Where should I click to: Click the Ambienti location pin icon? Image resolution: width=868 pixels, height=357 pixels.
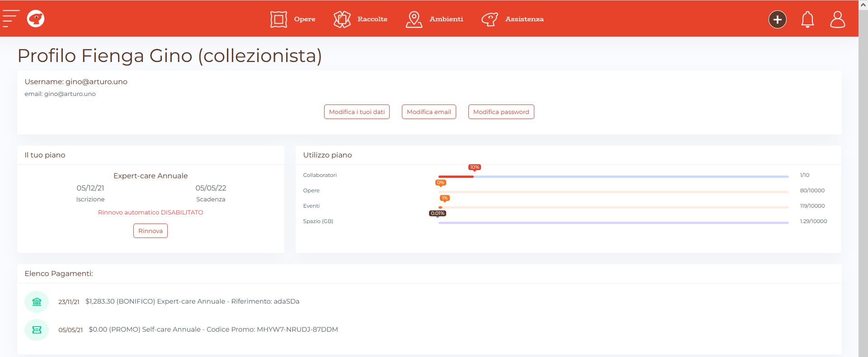[x=414, y=19]
